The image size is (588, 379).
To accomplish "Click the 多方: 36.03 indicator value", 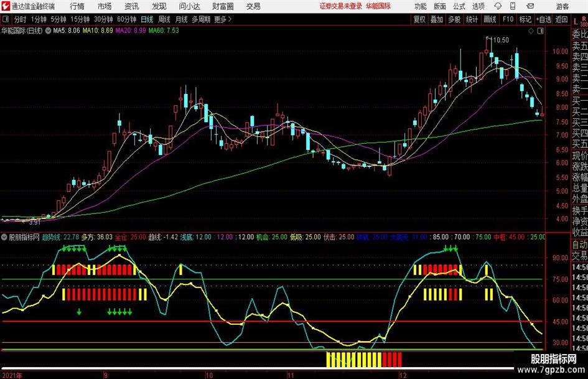I will [96, 237].
